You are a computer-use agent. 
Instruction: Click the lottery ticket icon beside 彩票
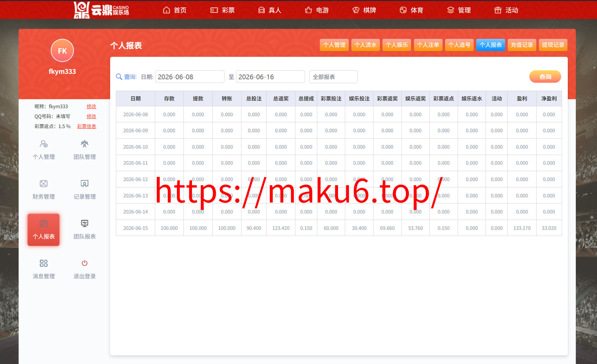click(x=214, y=10)
